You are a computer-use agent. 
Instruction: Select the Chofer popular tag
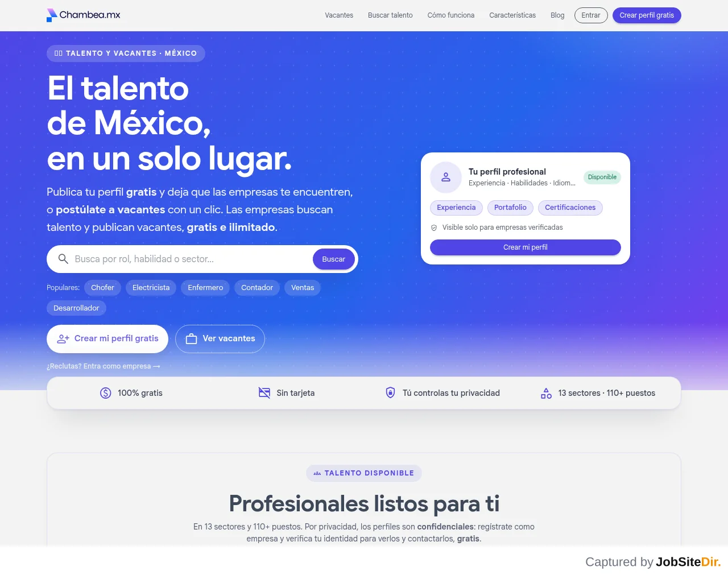click(x=102, y=288)
